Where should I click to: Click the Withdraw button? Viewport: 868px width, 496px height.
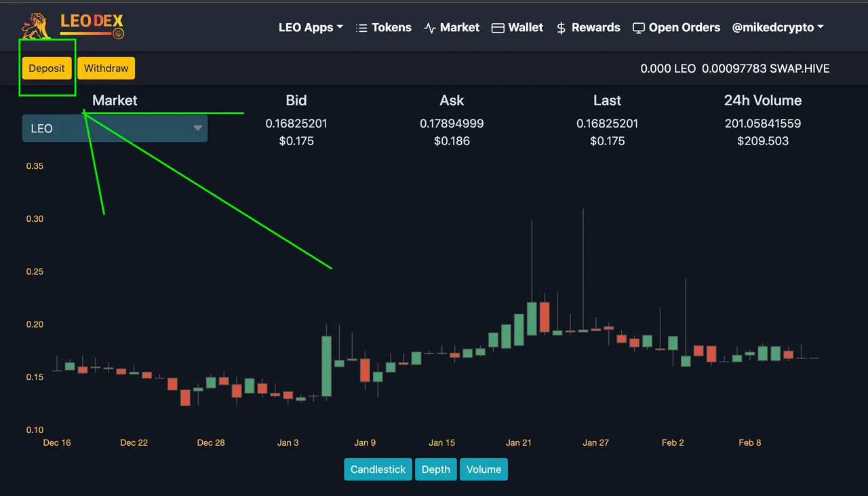pos(106,68)
